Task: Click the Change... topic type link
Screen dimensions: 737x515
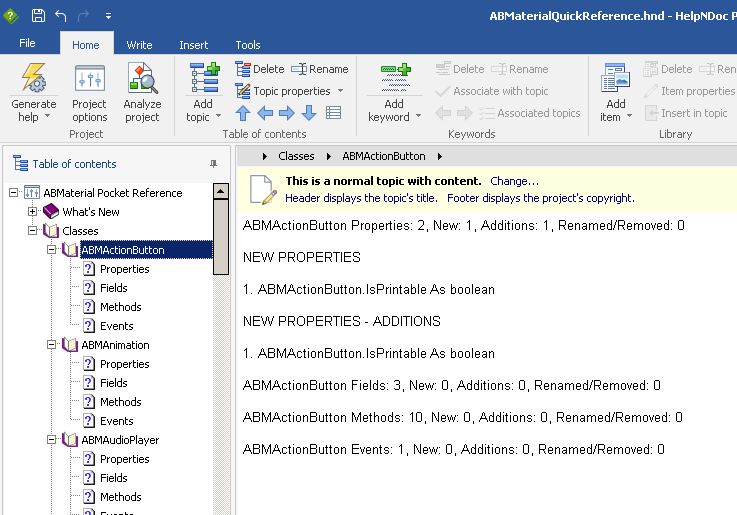Action: click(x=514, y=181)
